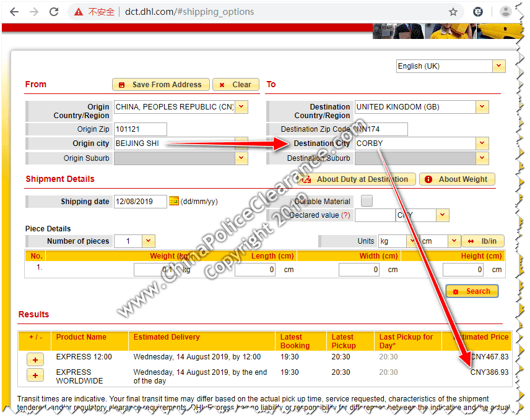Reload the page with the refresh icon
Image resolution: width=530 pixels, height=420 pixels.
pos(54,12)
